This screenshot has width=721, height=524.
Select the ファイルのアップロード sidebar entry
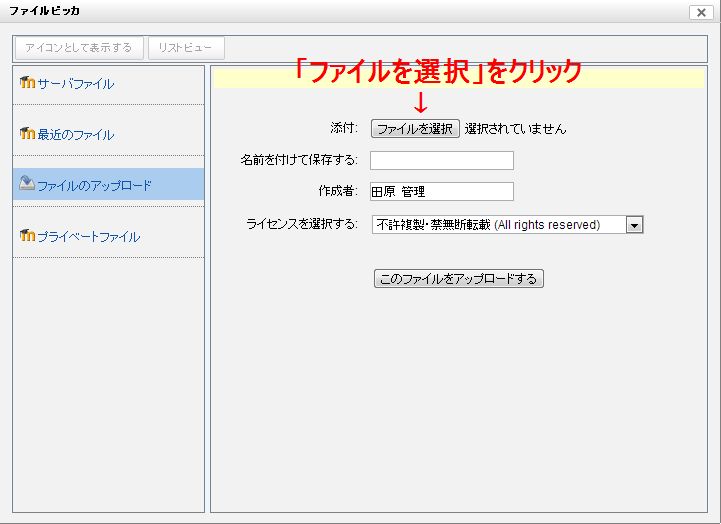(x=94, y=186)
